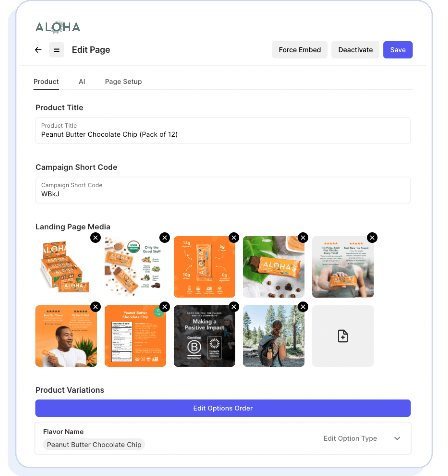Focus the Campaign Short Code field
The width and height of the screenshot is (448, 476).
click(223, 190)
